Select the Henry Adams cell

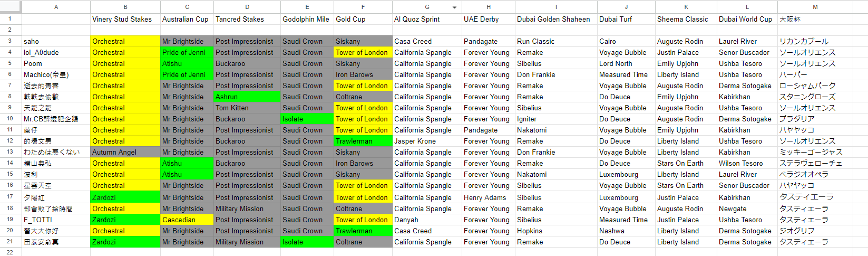point(489,197)
